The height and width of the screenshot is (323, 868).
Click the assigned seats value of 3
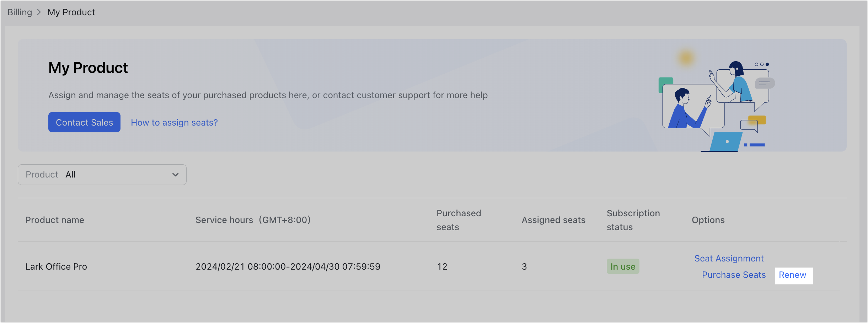click(524, 266)
